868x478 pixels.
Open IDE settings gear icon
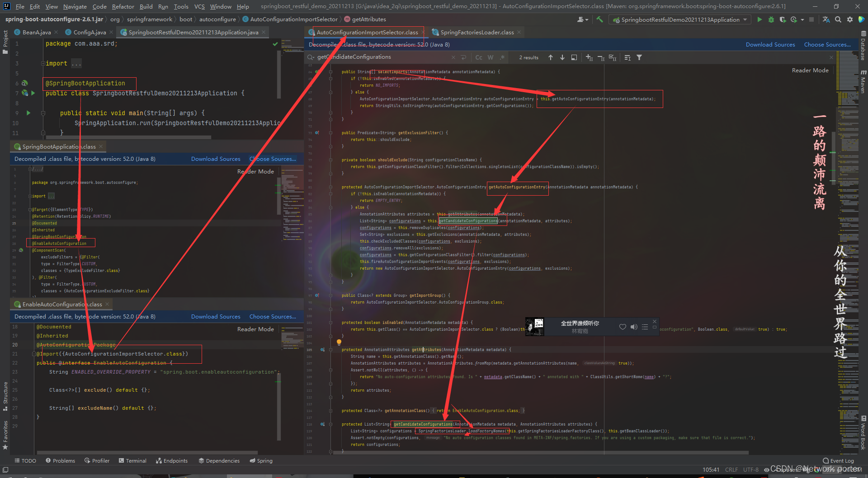pyautogui.click(x=850, y=19)
